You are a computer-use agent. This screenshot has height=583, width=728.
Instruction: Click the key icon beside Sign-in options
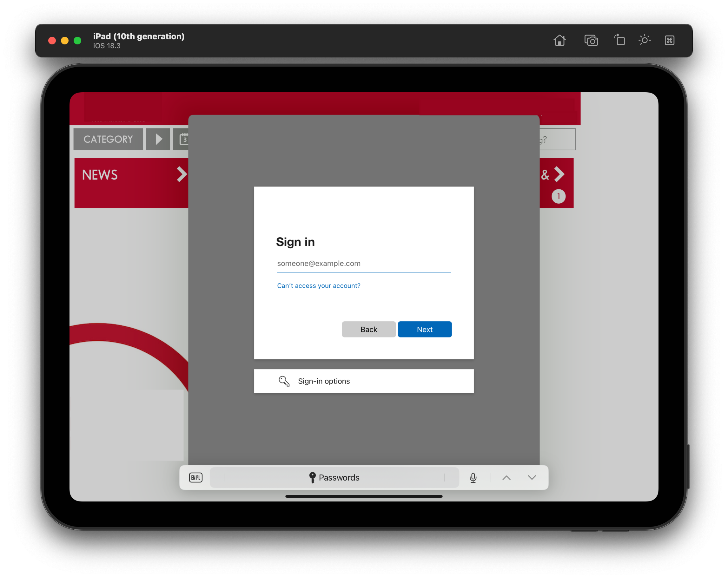tap(284, 381)
